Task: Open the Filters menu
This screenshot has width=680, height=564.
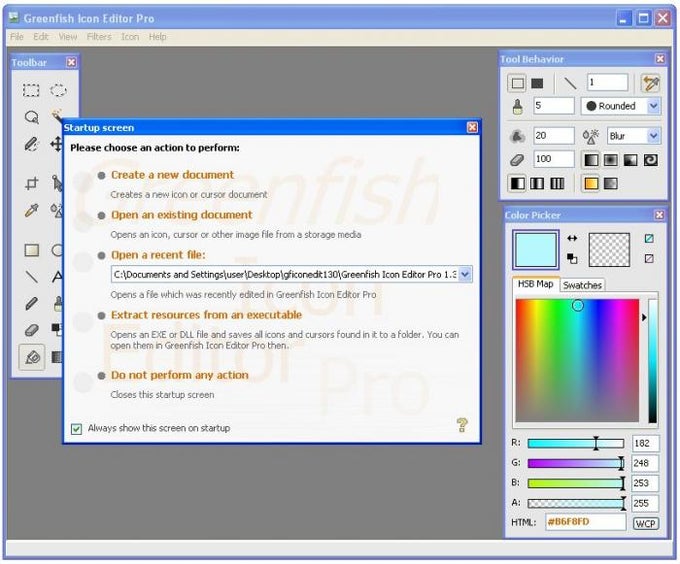Action: click(x=99, y=37)
